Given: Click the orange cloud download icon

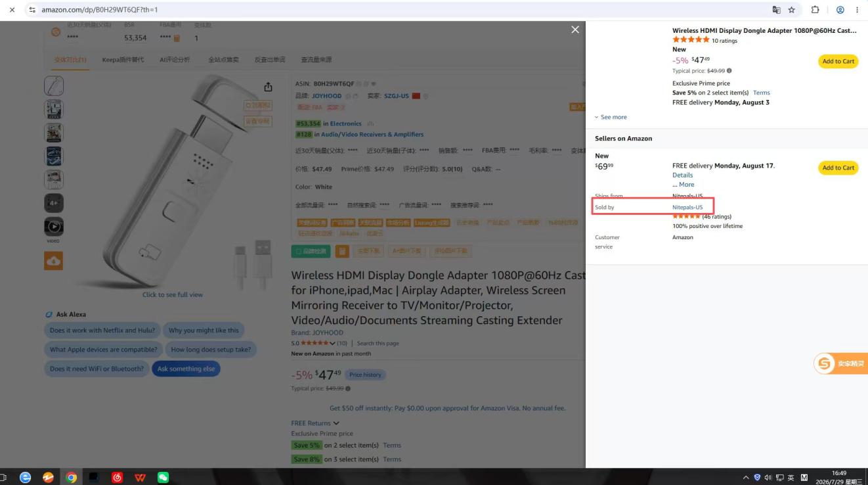Looking at the screenshot, I should (x=54, y=261).
